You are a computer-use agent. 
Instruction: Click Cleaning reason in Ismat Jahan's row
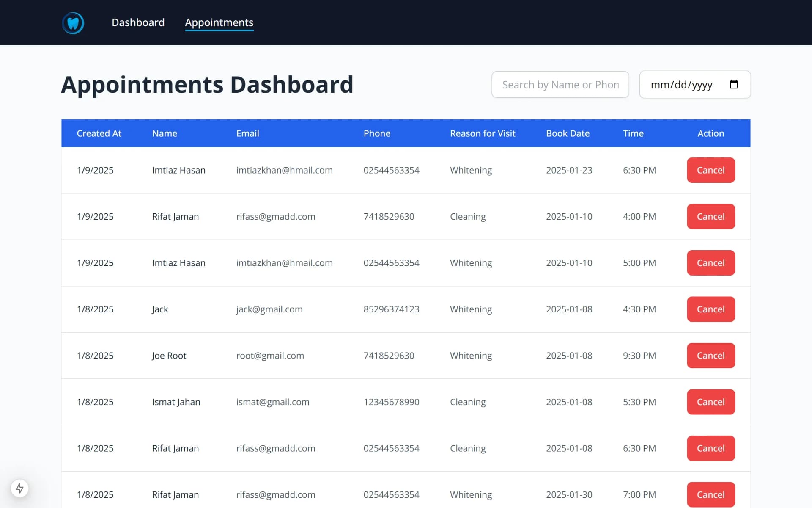pos(468,402)
